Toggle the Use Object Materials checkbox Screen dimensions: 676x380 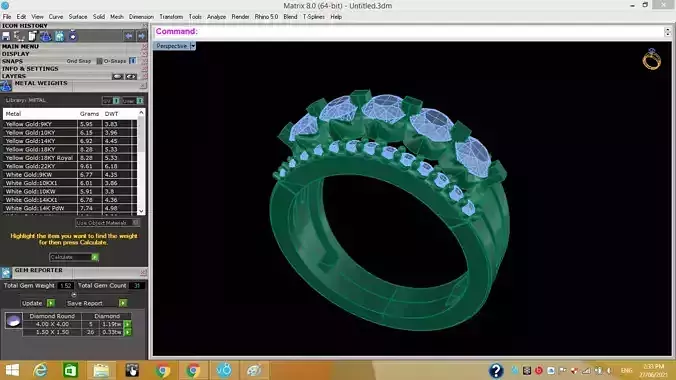pyautogui.click(x=135, y=223)
